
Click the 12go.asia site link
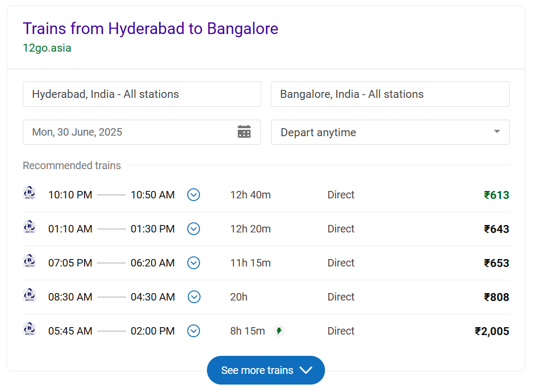47,48
